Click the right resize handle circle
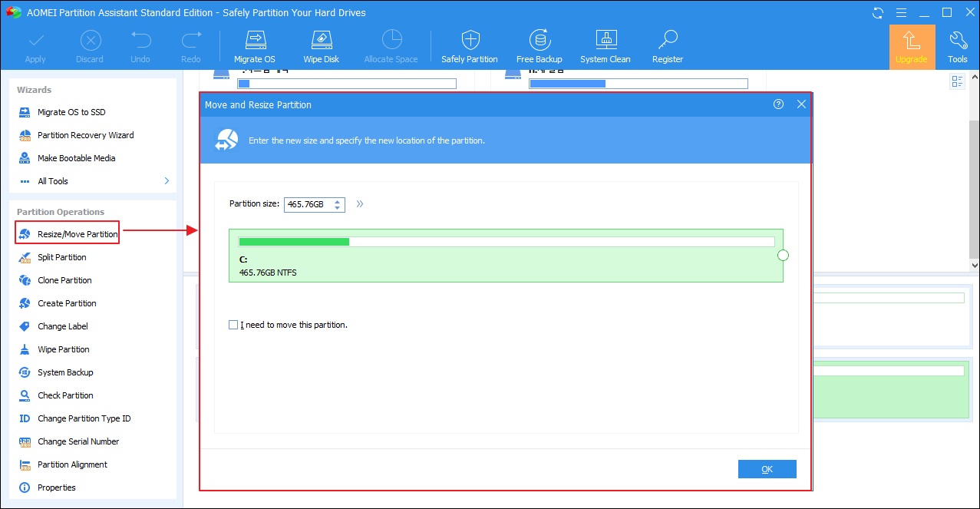Screen dimensions: 980x509 [x=784, y=255]
